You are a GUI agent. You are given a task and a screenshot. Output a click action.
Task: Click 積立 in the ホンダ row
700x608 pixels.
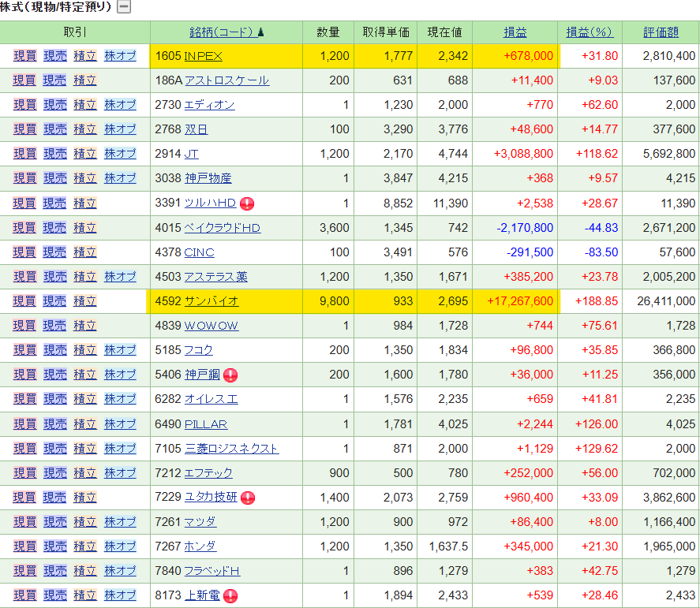84,546
